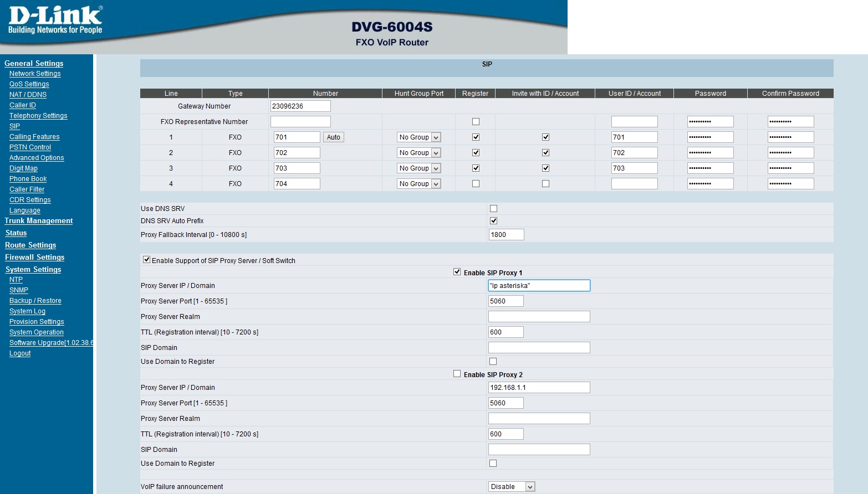Open VoIP failure announcement dropdown
This screenshot has width=868, height=494.
coord(511,487)
